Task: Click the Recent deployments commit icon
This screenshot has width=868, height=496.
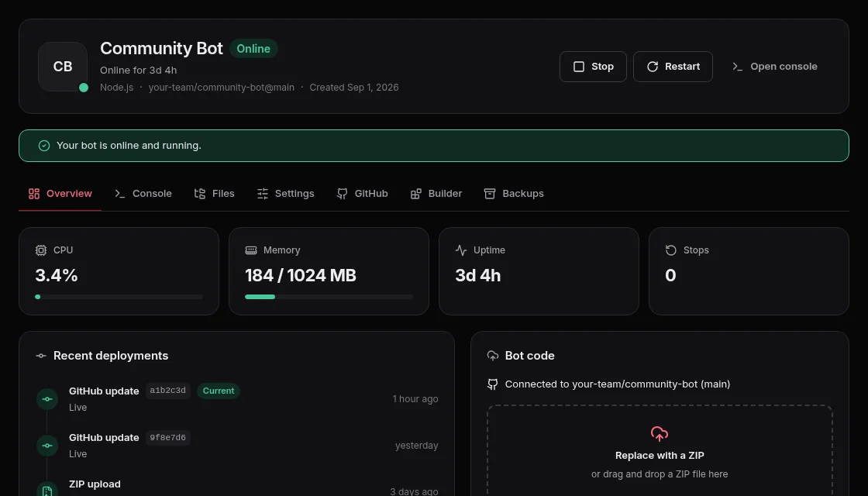Action: tap(41, 356)
